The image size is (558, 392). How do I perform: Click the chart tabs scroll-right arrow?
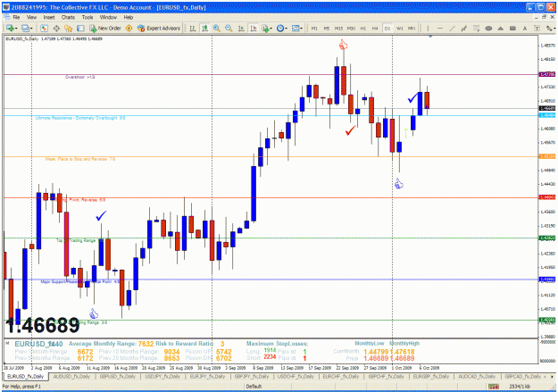(x=553, y=376)
